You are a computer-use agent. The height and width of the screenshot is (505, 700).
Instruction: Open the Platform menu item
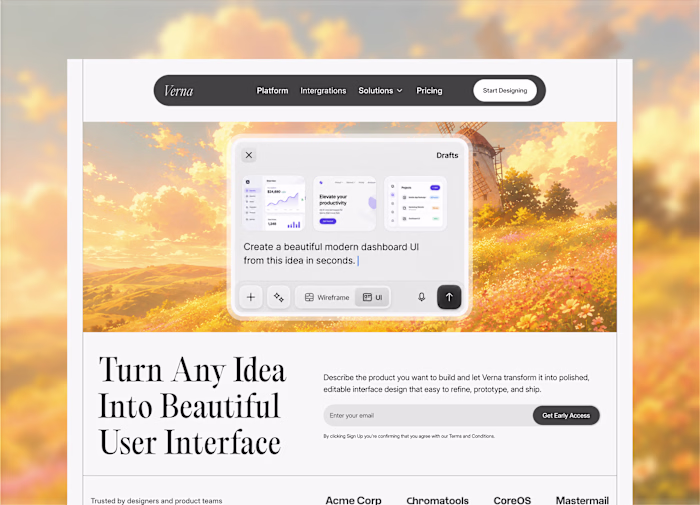(272, 91)
